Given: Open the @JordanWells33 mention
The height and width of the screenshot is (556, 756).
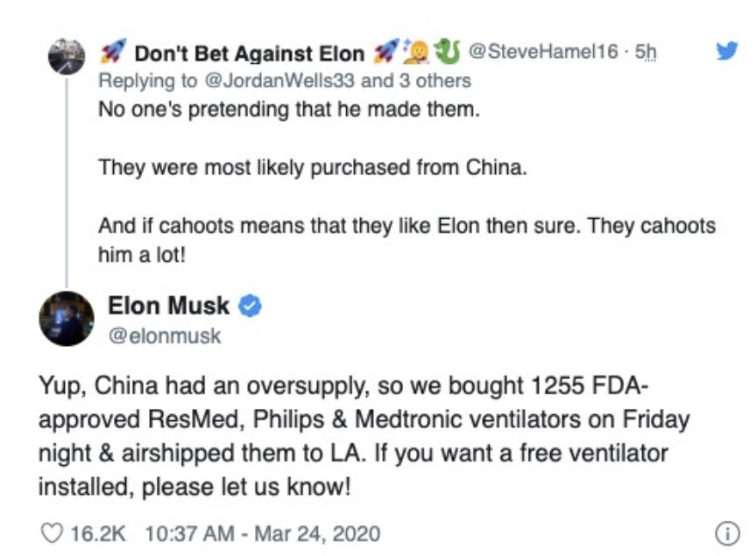Looking at the screenshot, I should click(x=282, y=81).
